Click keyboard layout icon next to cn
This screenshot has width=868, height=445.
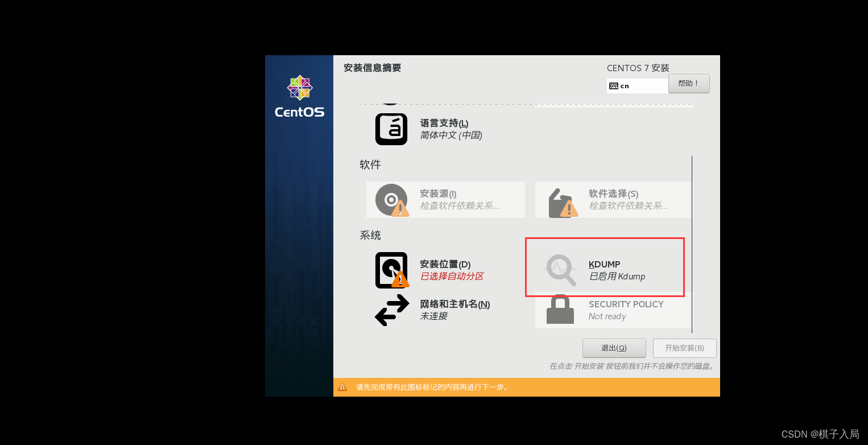(613, 86)
